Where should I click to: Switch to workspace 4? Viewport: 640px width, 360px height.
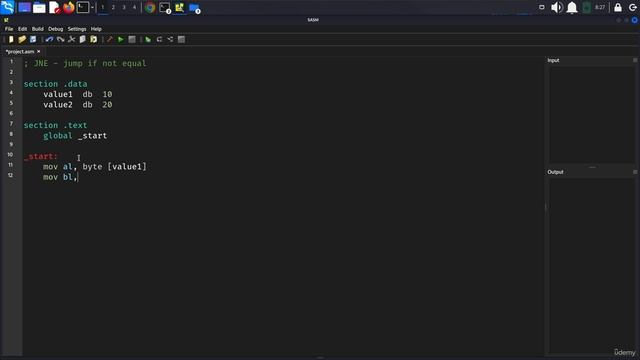134,7
